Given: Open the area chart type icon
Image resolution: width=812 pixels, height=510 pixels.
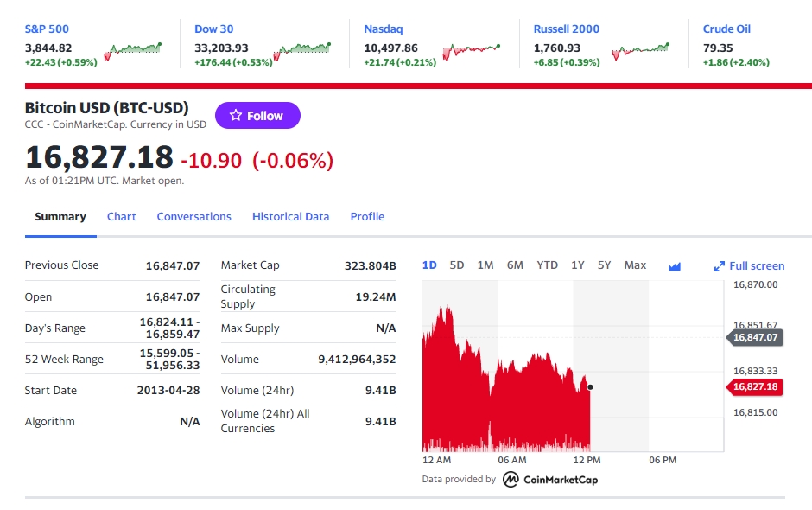Looking at the screenshot, I should 675,266.
